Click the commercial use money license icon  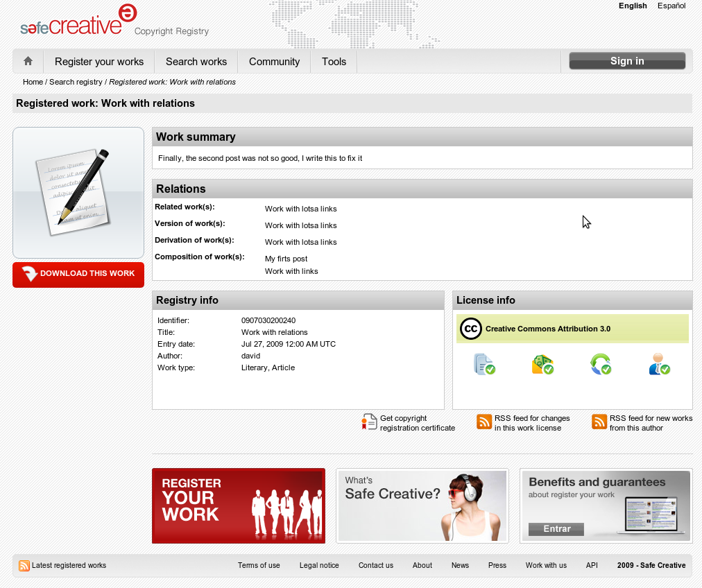point(542,364)
